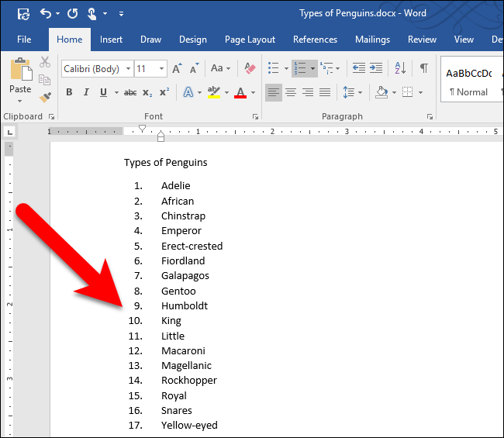
Task: Click the Sort icon in Paragraph group
Action: tap(401, 68)
